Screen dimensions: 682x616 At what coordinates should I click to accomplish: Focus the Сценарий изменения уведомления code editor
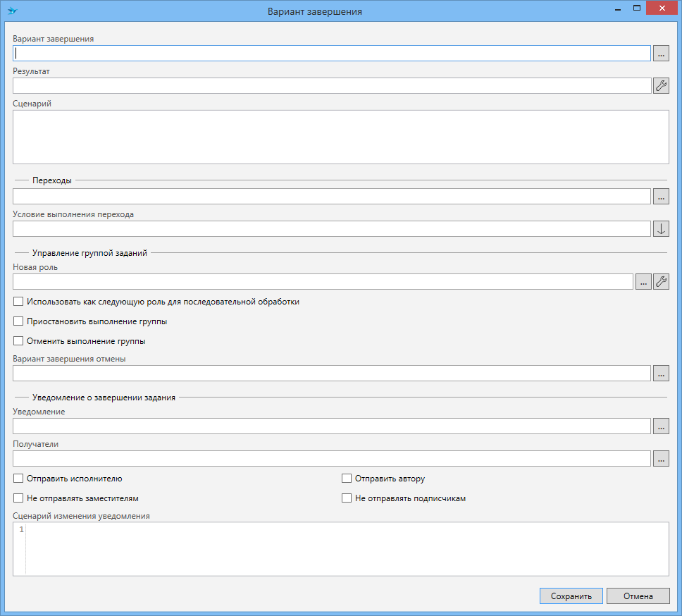coord(347,549)
